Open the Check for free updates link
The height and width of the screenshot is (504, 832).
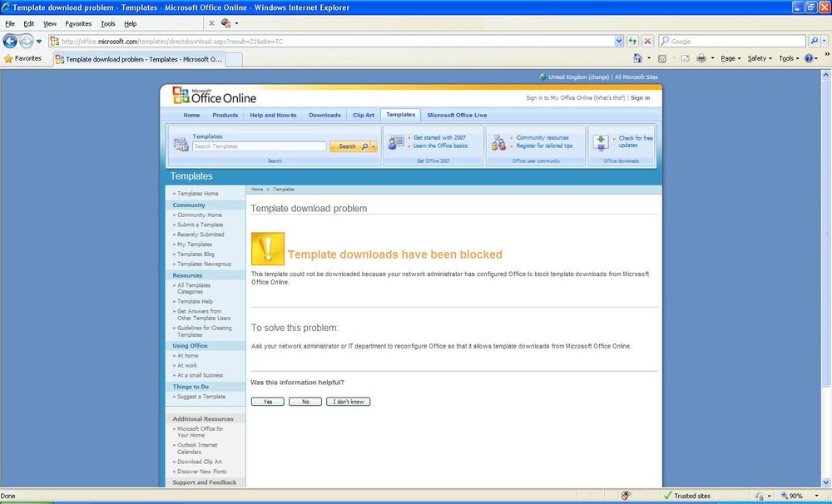point(636,141)
